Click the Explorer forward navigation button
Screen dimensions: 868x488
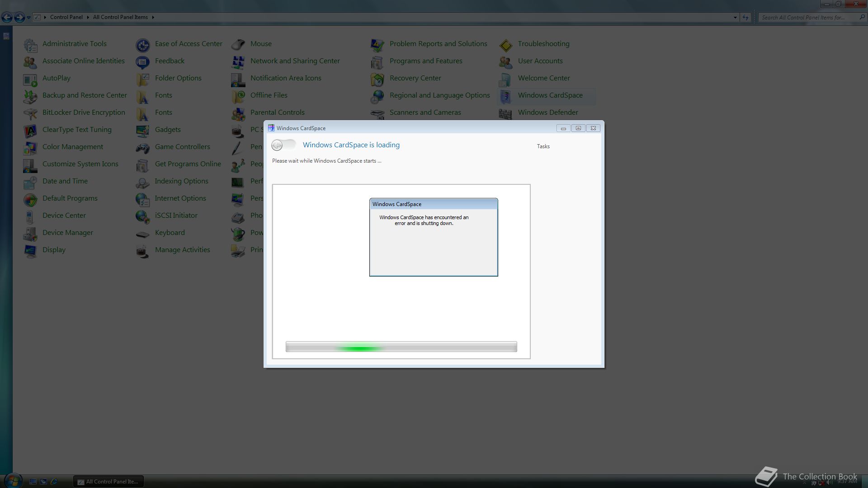click(x=19, y=17)
